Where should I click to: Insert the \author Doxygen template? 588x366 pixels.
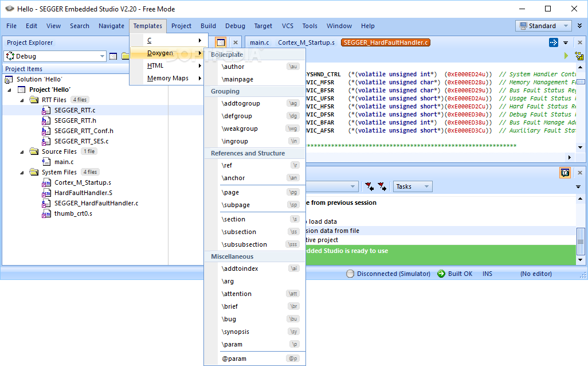[254, 67]
